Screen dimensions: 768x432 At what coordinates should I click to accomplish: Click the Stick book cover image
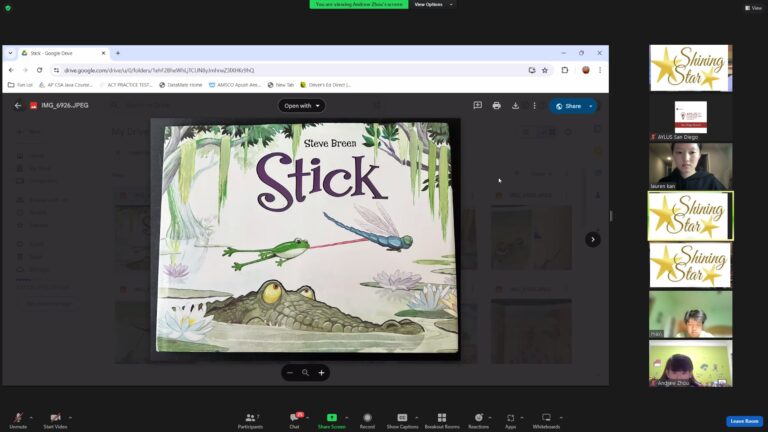(x=307, y=238)
